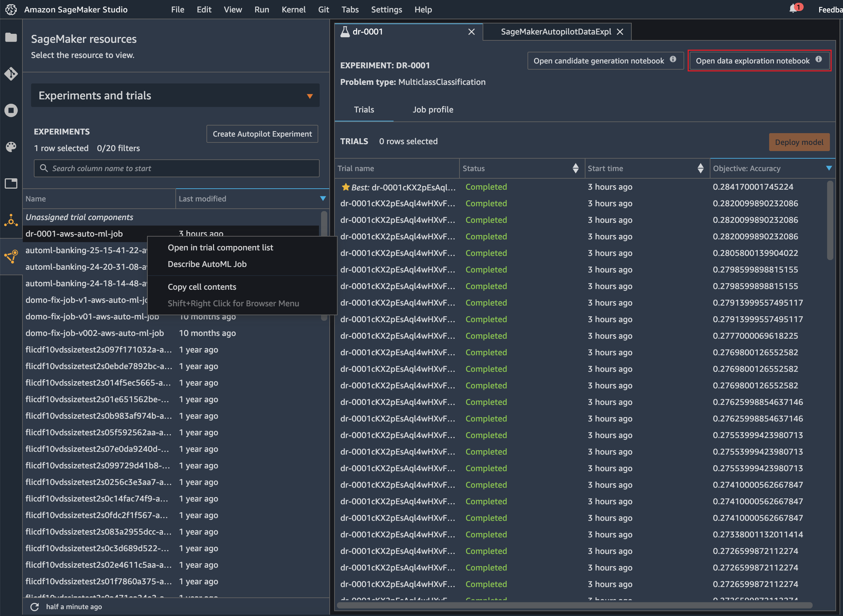Expand the Experiments and trials dropdown

pyautogui.click(x=309, y=96)
